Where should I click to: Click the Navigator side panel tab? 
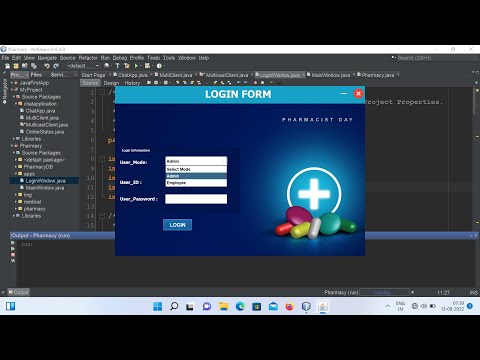(x=4, y=91)
